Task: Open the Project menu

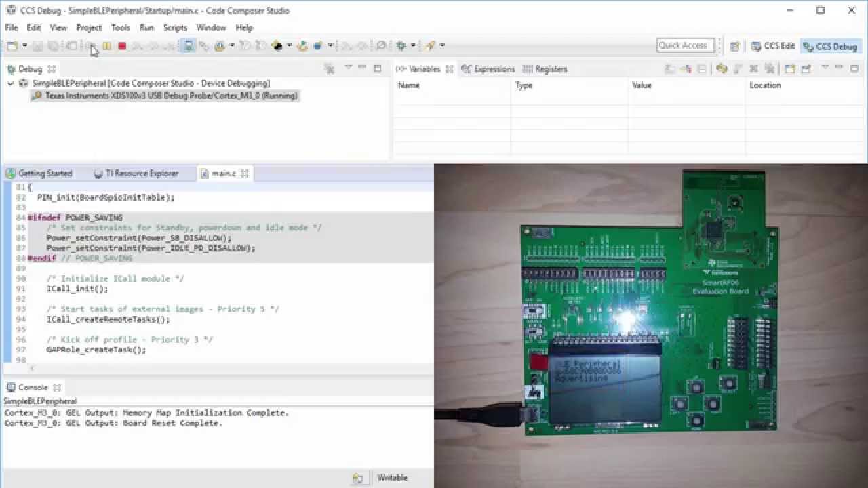Action: [89, 28]
